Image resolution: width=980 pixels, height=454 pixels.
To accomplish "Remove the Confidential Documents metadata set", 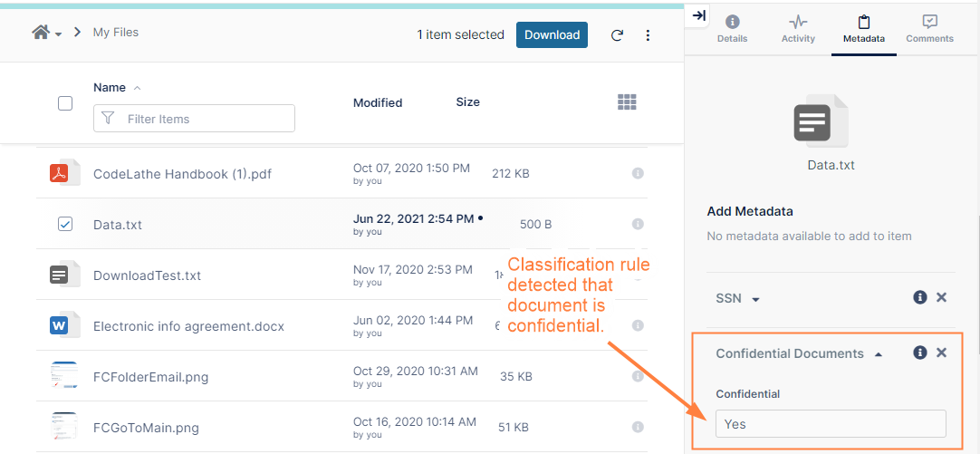I will (x=941, y=353).
